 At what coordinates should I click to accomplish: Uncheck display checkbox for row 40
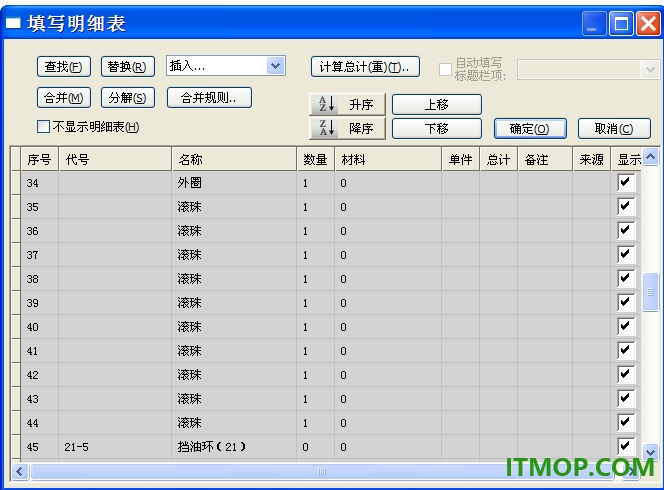pyautogui.click(x=626, y=327)
